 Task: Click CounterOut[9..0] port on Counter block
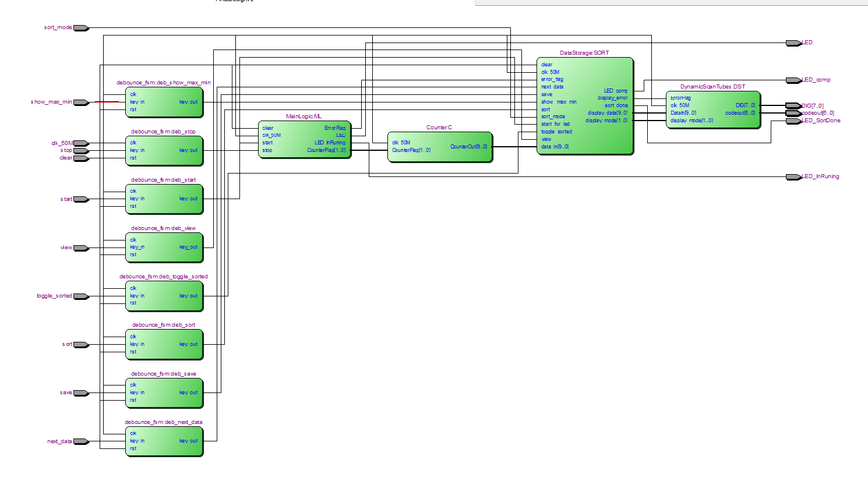click(x=468, y=147)
